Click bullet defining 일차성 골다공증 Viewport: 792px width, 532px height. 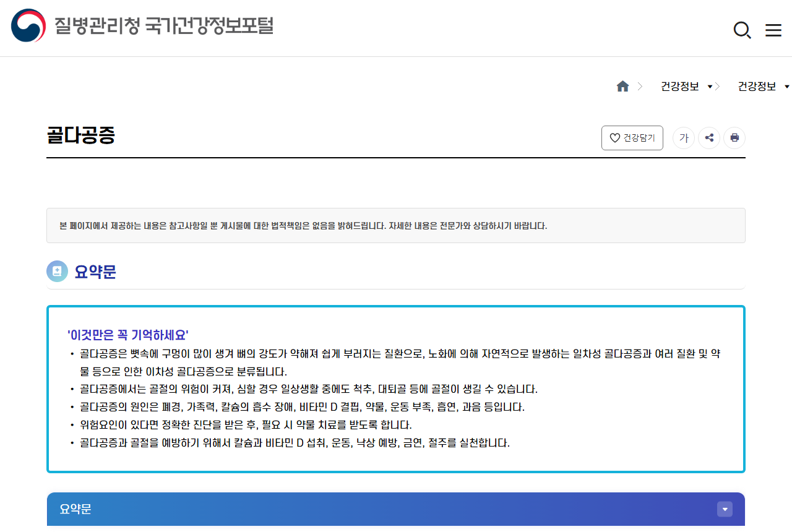coord(400,363)
